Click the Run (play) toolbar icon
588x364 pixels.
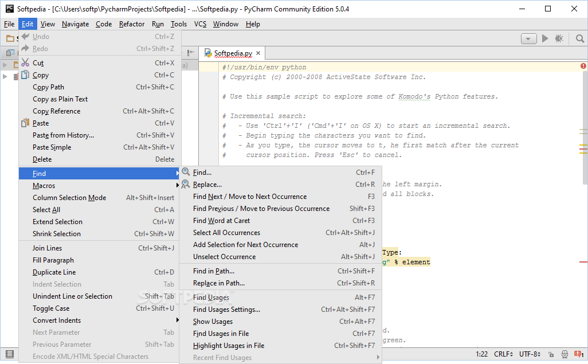(545, 38)
